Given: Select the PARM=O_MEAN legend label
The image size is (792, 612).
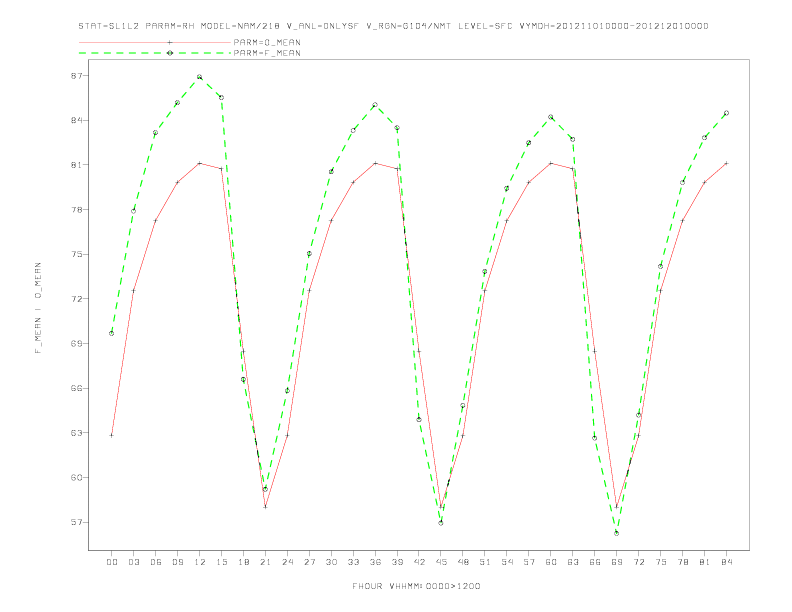Looking at the screenshot, I should (x=267, y=42).
